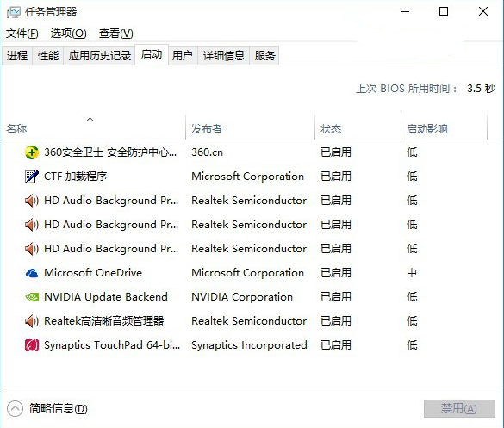The height and width of the screenshot is (428, 504).
Task: Switch to the 服务 tab
Action: 264,56
